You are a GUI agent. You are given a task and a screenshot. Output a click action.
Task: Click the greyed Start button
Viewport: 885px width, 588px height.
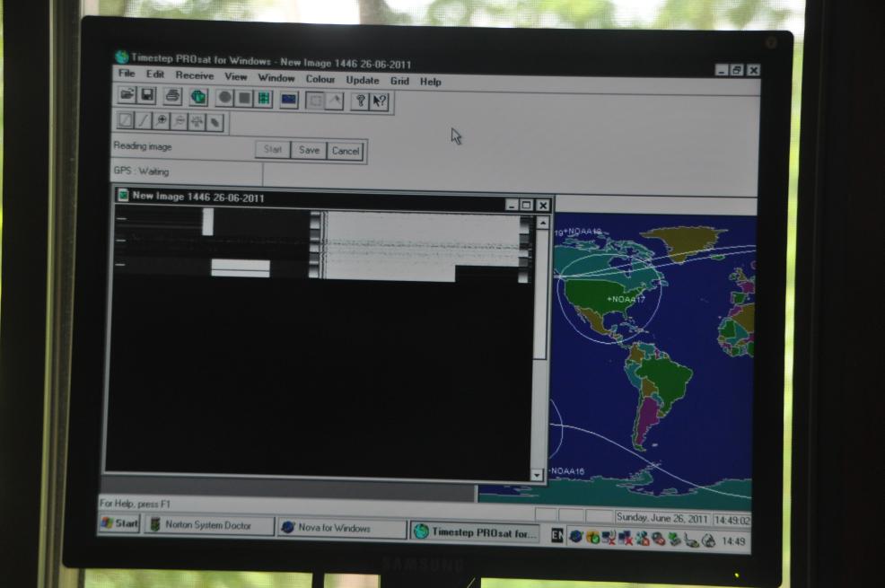pyautogui.click(x=273, y=150)
